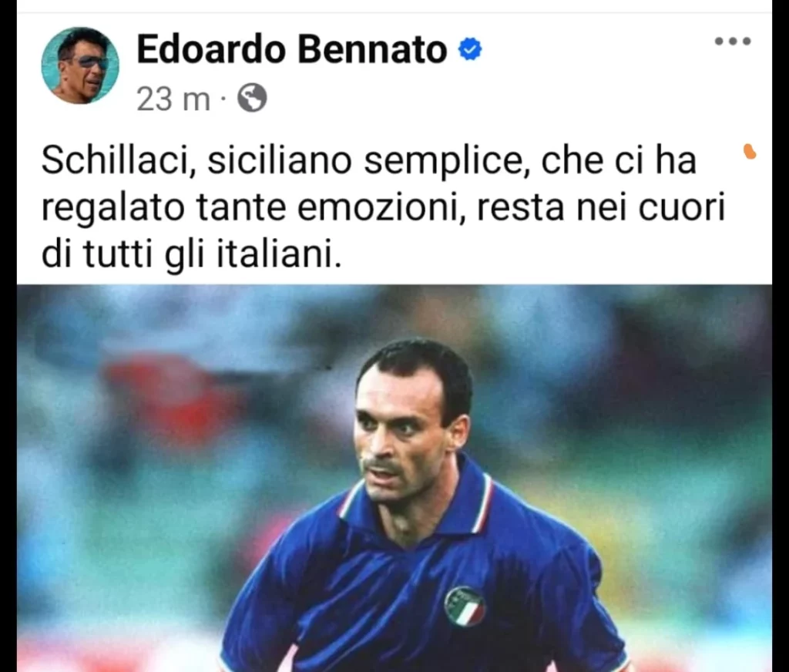Screen dimensions: 789x672
Task: Click Edoardo Bennato's round profile picture
Action: pyautogui.click(x=80, y=66)
